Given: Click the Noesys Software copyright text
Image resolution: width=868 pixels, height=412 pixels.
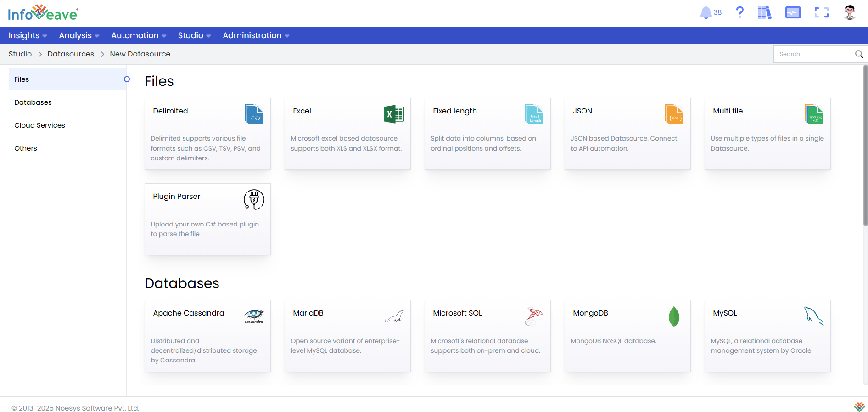Looking at the screenshot, I should (x=75, y=408).
